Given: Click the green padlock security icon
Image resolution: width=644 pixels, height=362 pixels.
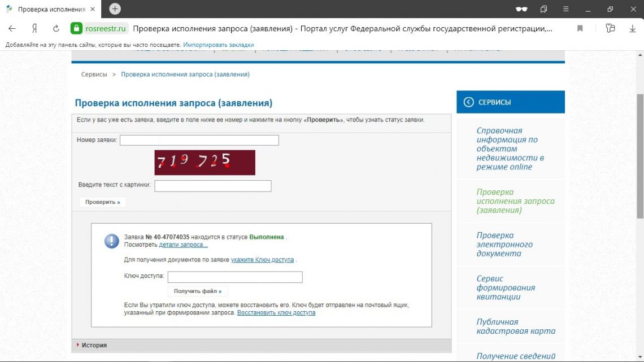Looking at the screenshot, I should coord(76,28).
